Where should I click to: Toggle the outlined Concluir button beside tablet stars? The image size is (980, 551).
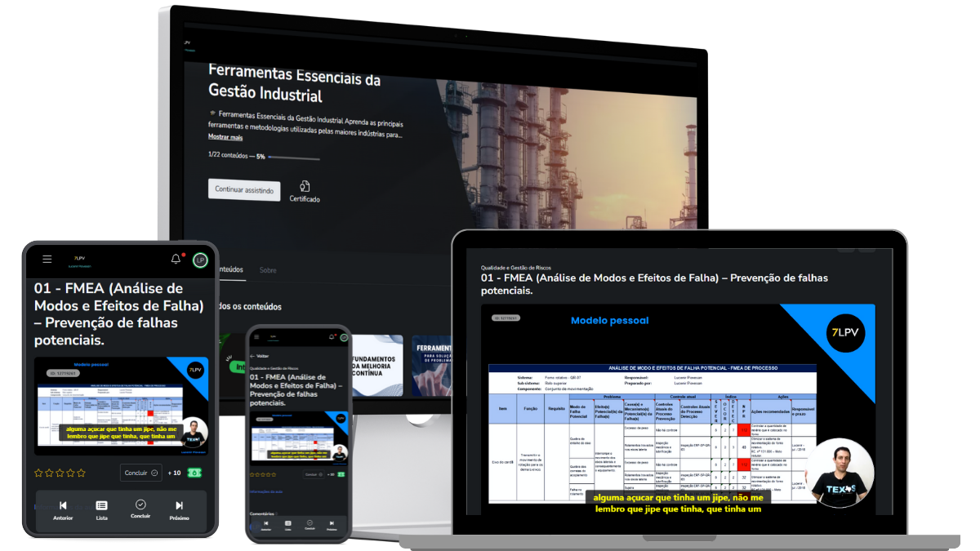click(x=140, y=473)
